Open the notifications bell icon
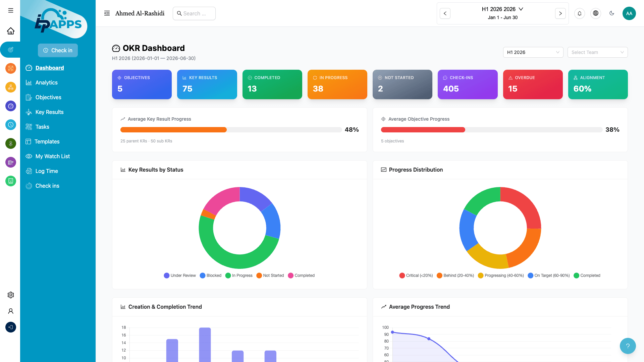The width and height of the screenshot is (644, 362). click(x=580, y=13)
